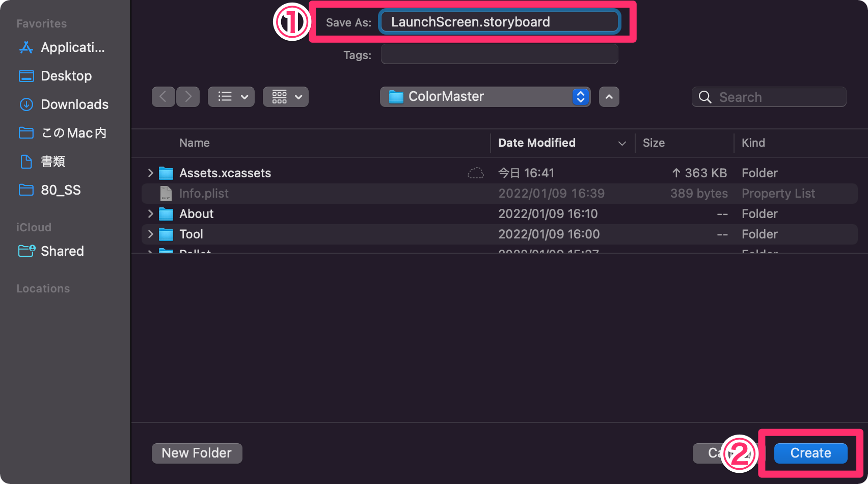Expand the About folder disclosure triangle
The height and width of the screenshot is (484, 868).
[150, 213]
